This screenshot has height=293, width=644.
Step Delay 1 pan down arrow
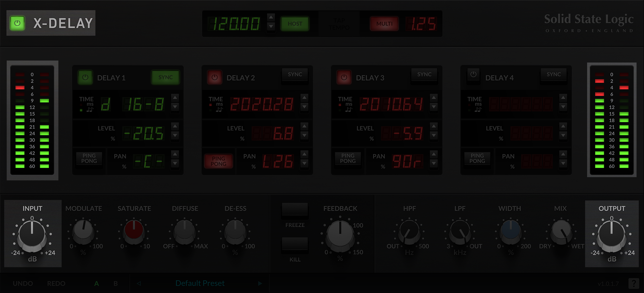[175, 163]
